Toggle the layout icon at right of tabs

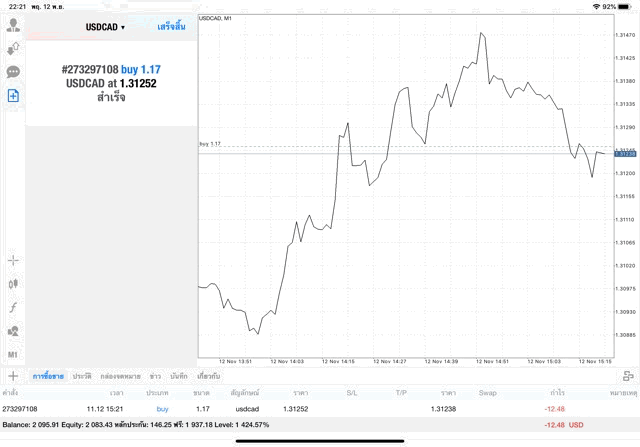coord(628,376)
